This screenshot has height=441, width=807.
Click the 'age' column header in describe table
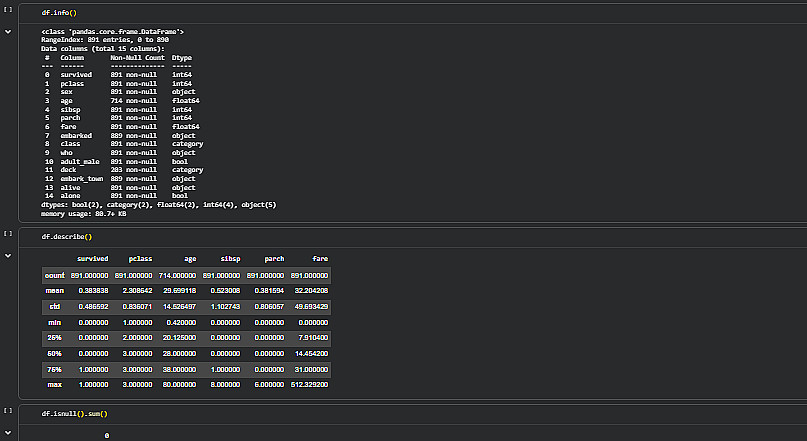coord(190,259)
